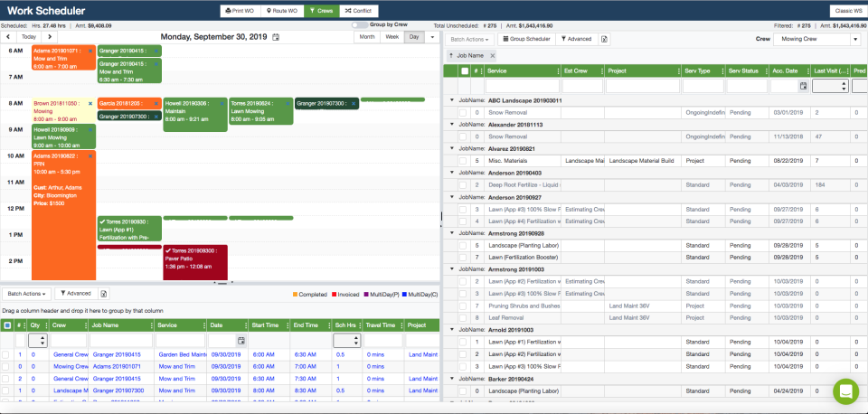Image resolution: width=868 pixels, height=414 pixels.
Task: Check the select-all box in the unscheduled grid header
Action: [x=465, y=71]
